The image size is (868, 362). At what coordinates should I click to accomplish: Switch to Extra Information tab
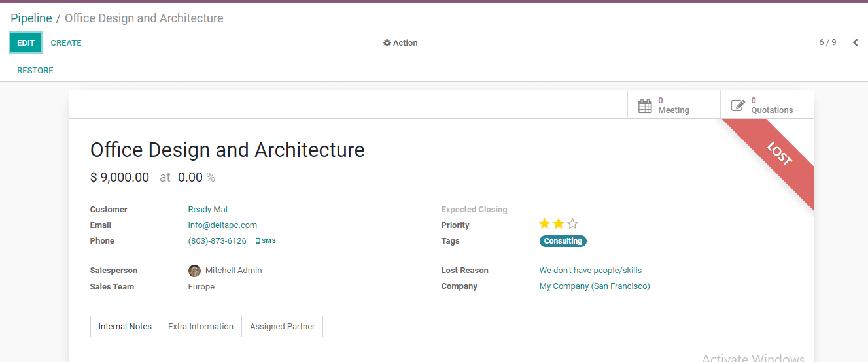tap(201, 327)
